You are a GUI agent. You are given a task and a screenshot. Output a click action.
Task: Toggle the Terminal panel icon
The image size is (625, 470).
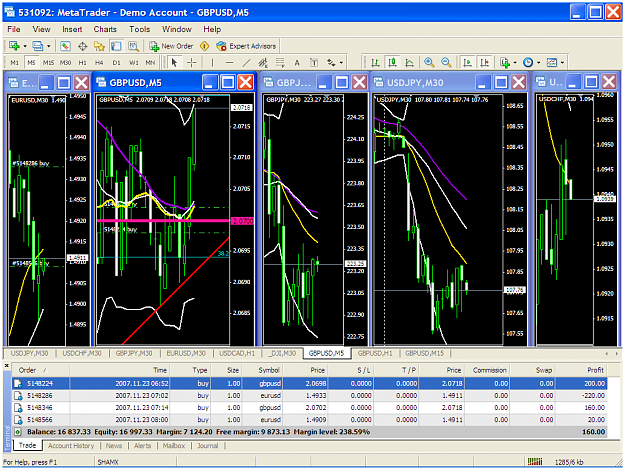click(x=116, y=46)
